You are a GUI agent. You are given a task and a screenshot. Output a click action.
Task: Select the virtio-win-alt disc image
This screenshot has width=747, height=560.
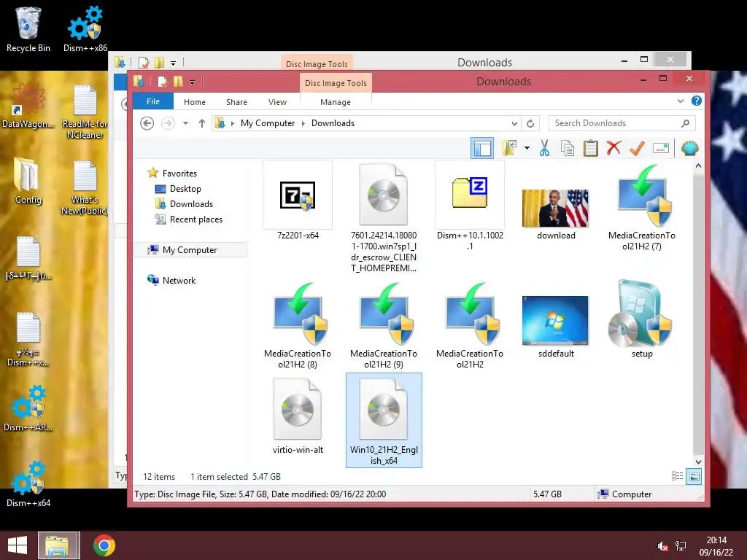298,415
